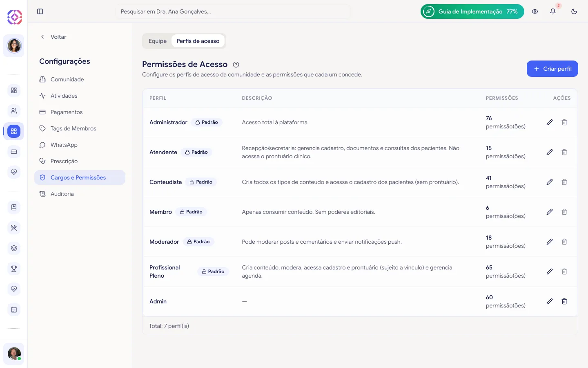
Task: Open Prescrição settings
Action: coord(80,161)
